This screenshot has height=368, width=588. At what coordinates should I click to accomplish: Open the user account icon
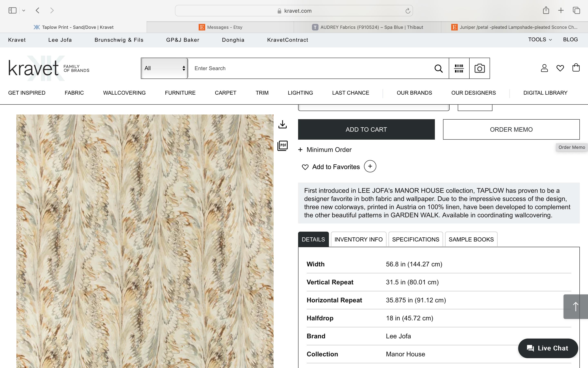[544, 68]
